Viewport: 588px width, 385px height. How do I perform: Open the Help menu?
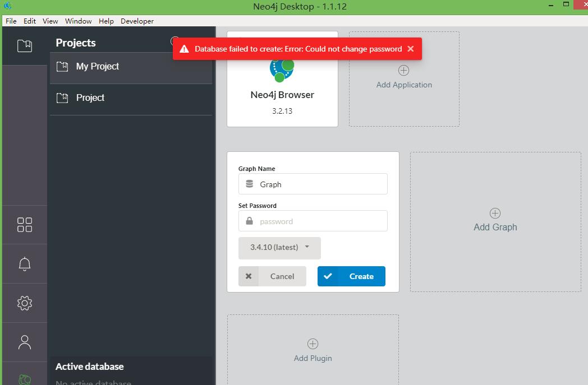[x=106, y=21]
